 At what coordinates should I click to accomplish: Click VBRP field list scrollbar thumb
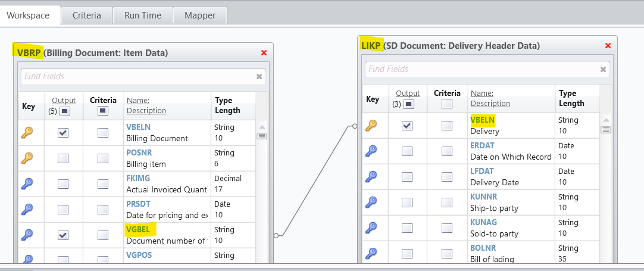[262, 136]
